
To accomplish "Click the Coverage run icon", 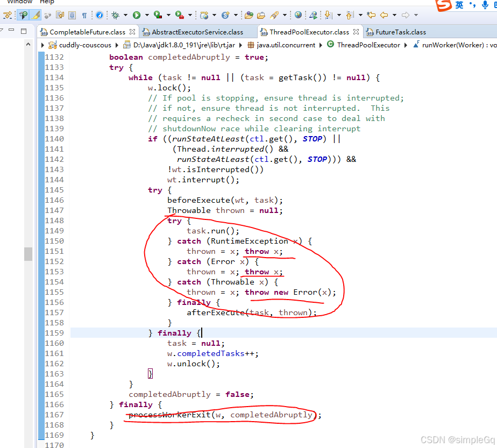I will click(x=158, y=15).
